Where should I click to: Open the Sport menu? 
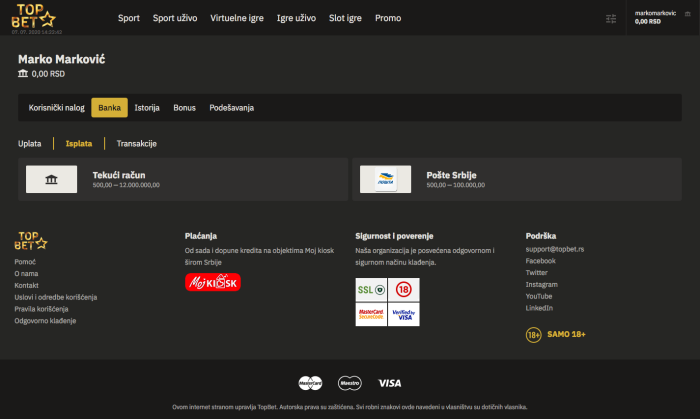click(129, 18)
